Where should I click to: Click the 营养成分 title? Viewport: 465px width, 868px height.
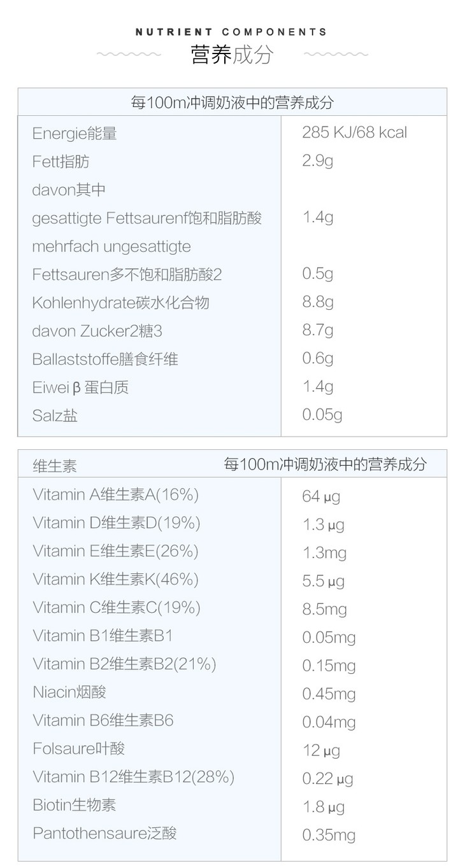click(232, 55)
